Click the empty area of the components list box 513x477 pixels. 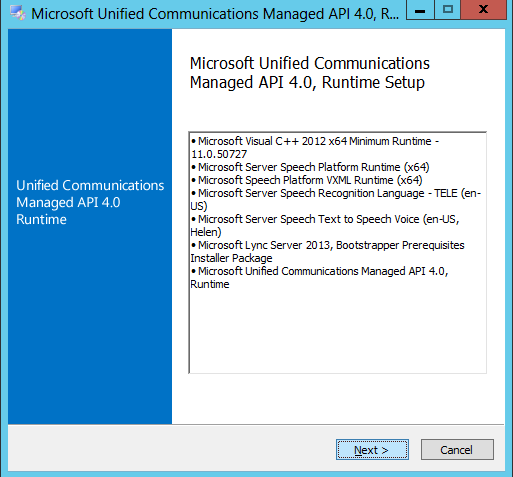[337, 332]
